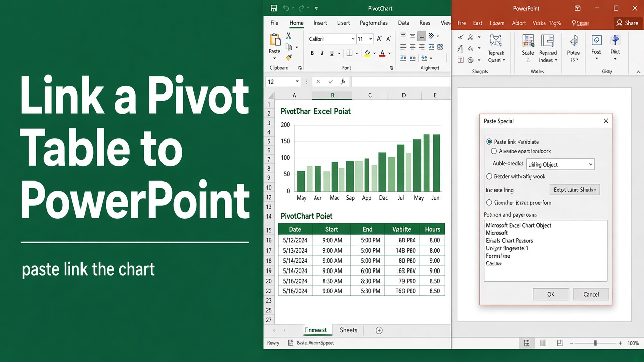Open the font size 11 dropdown

click(371, 39)
